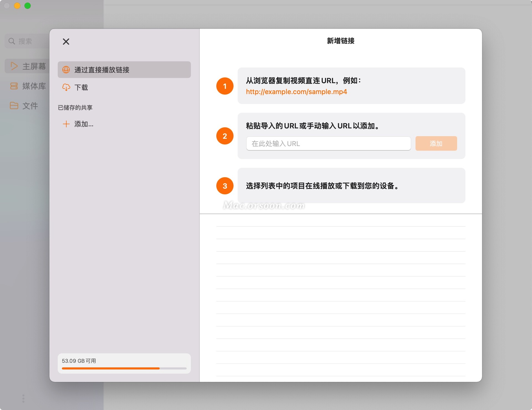Select the 主屏幕 play icon in sidebar
Screen dimensions: 532x410
pyautogui.click(x=14, y=66)
